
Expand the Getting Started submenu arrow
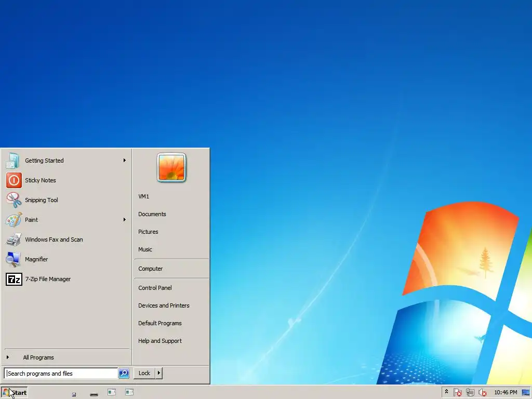click(x=125, y=161)
